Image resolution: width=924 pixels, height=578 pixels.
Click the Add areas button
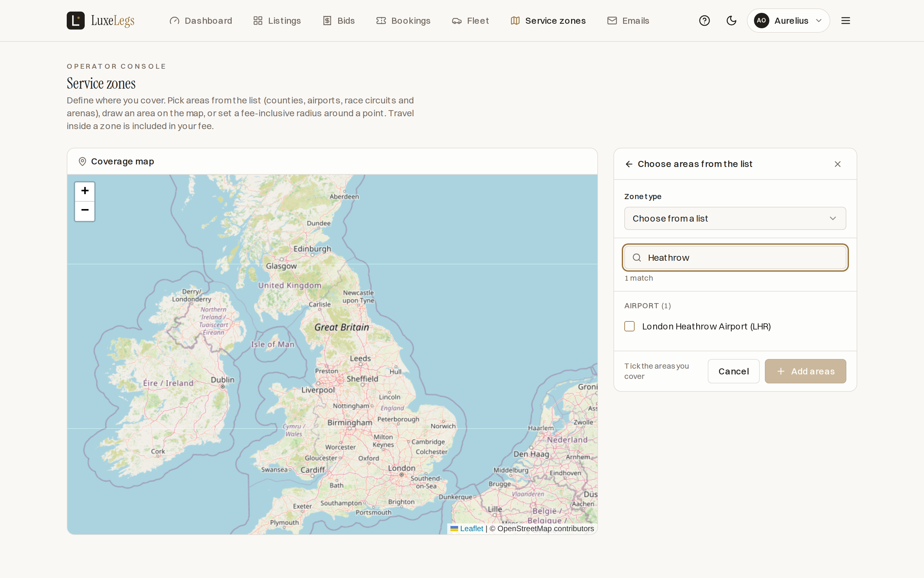point(805,371)
